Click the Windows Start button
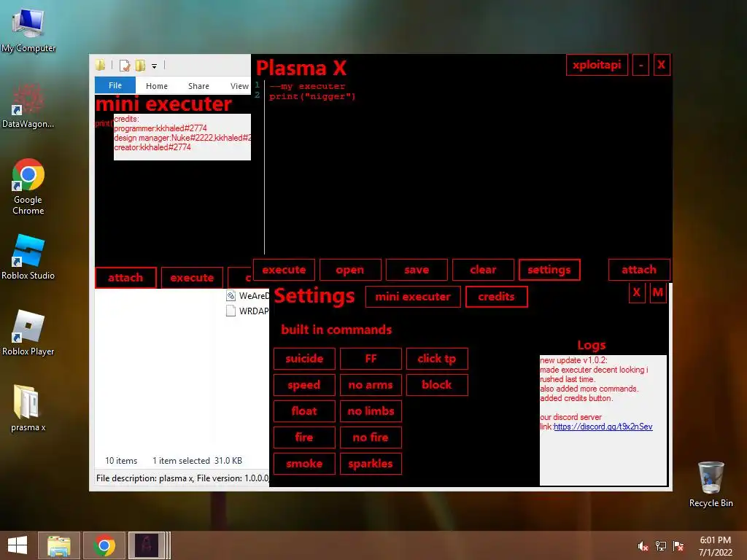The width and height of the screenshot is (747, 560). [18, 545]
